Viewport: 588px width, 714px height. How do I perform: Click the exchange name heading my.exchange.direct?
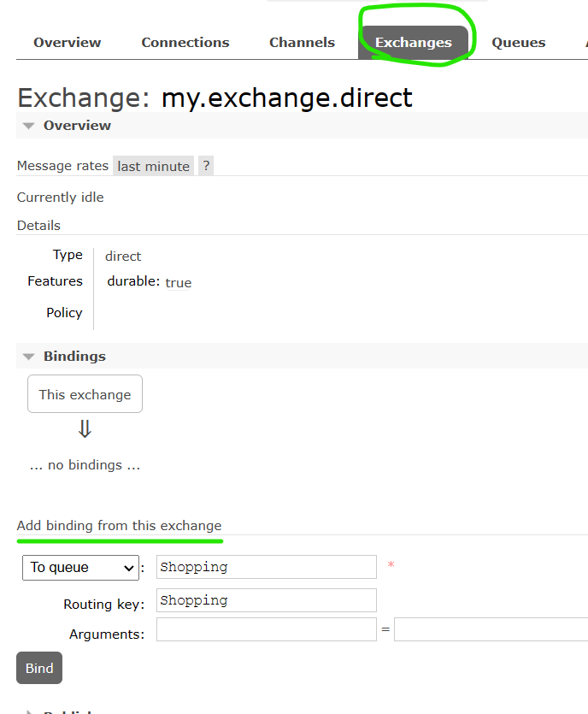point(287,97)
